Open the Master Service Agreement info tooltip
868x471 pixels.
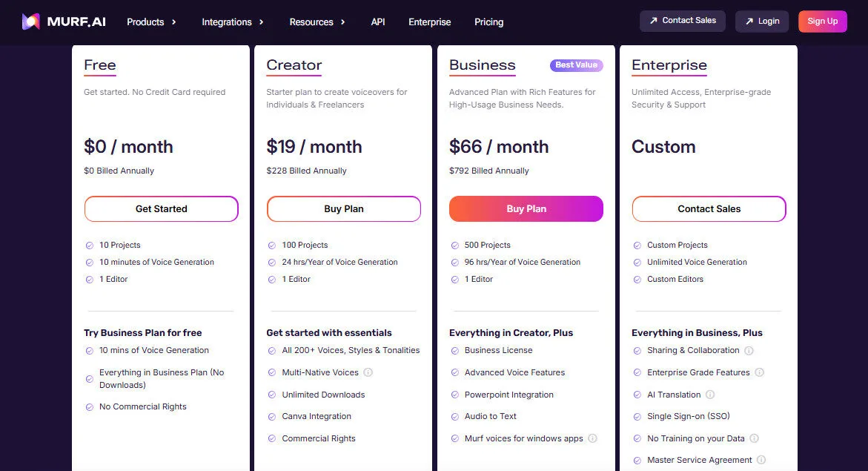pos(761,460)
